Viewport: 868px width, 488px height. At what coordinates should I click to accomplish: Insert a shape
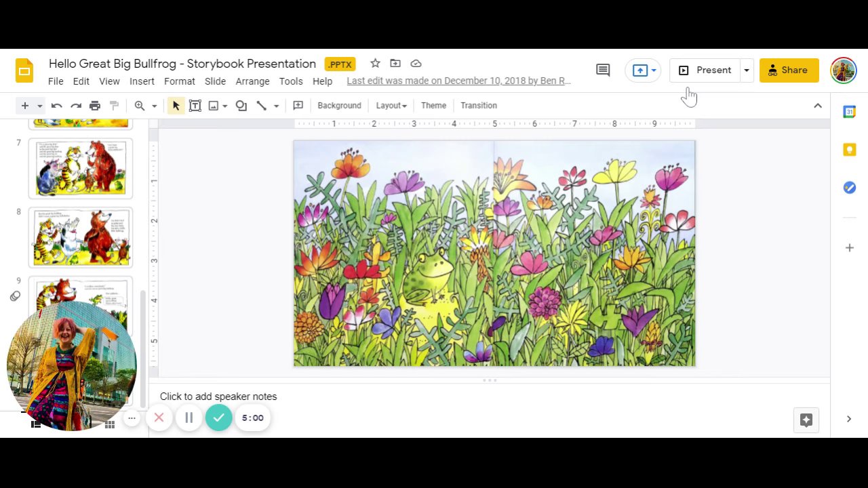tap(241, 106)
